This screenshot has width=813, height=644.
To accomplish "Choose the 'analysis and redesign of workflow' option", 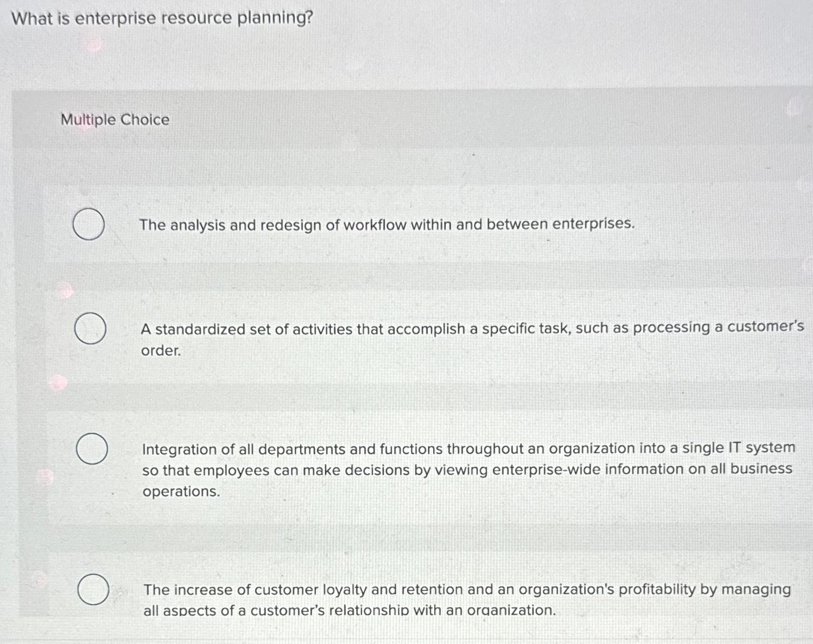I will coord(386,224).
